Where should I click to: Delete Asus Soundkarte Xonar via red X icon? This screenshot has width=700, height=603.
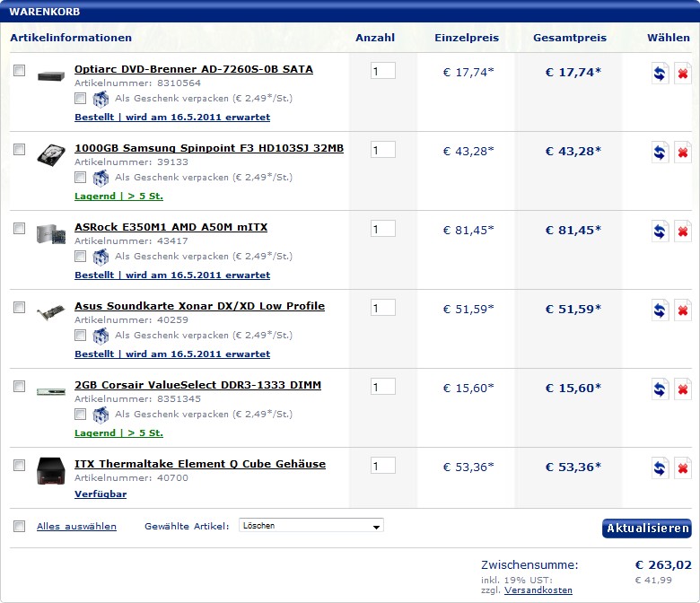[x=682, y=310]
